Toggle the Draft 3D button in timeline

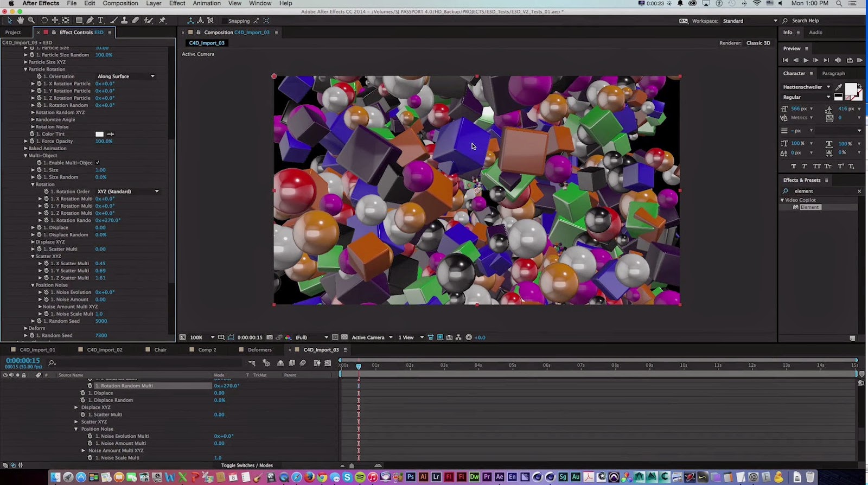point(266,363)
